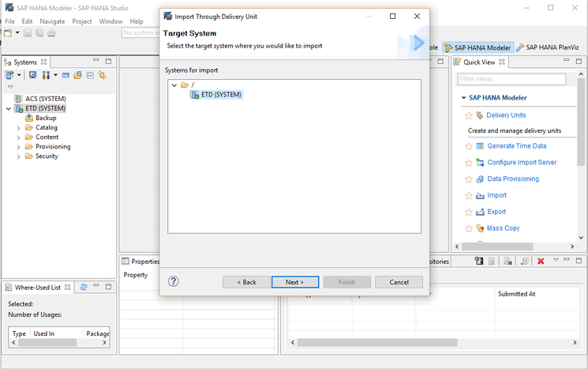Image resolution: width=588 pixels, height=369 pixels.
Task: Collapse the ETD (SYSTEM) node in Systems panel
Action: tap(9, 108)
